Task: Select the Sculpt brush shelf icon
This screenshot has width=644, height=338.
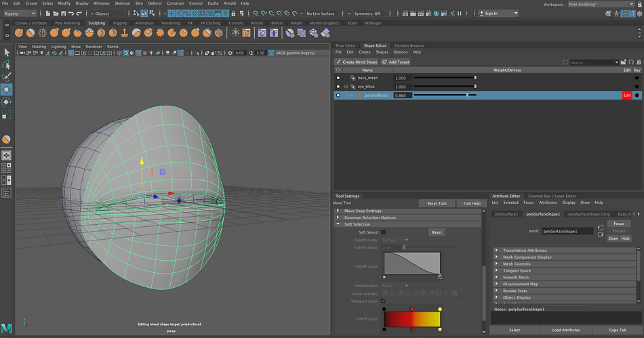Action: [19, 33]
